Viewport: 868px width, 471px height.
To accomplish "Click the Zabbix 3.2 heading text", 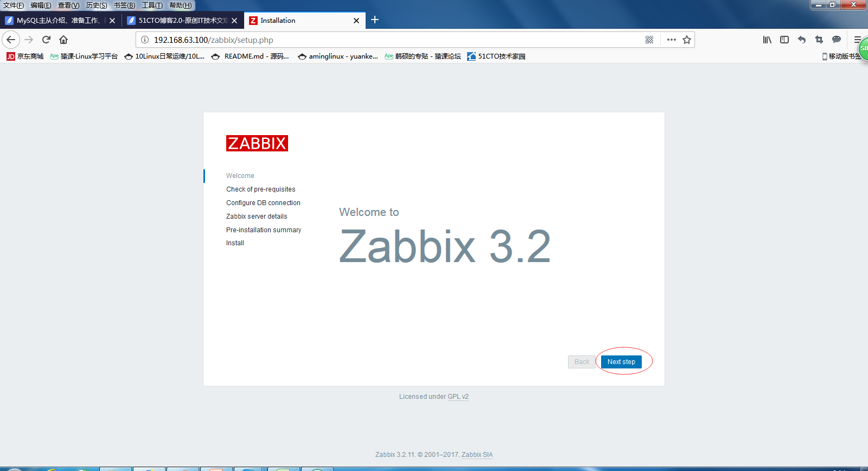I will click(x=445, y=246).
